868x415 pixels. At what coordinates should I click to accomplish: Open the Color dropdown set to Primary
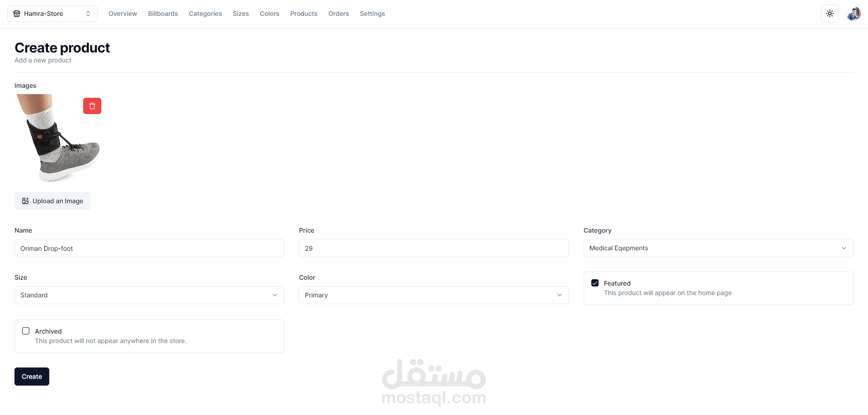click(434, 295)
